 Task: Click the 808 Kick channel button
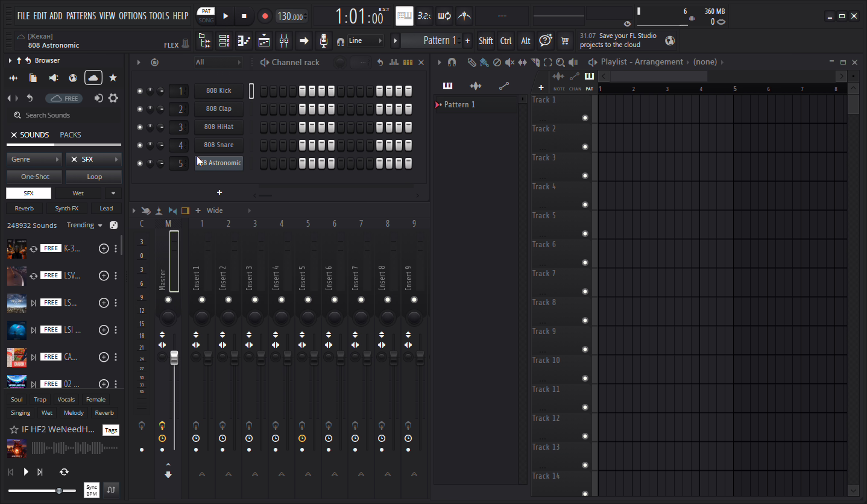[219, 91]
